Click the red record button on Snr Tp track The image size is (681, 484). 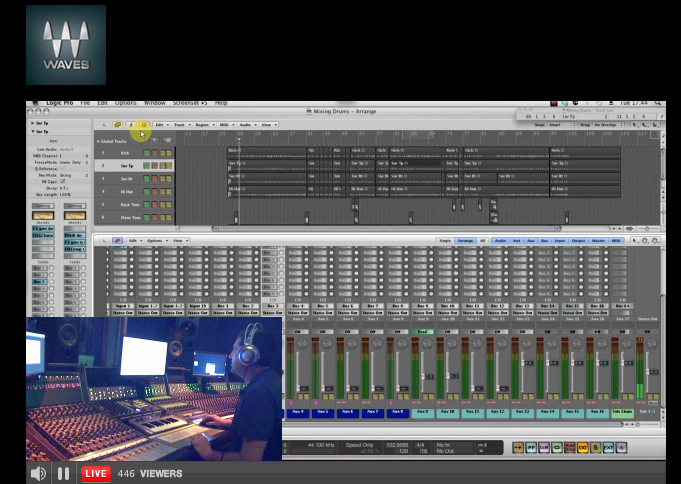154,166
